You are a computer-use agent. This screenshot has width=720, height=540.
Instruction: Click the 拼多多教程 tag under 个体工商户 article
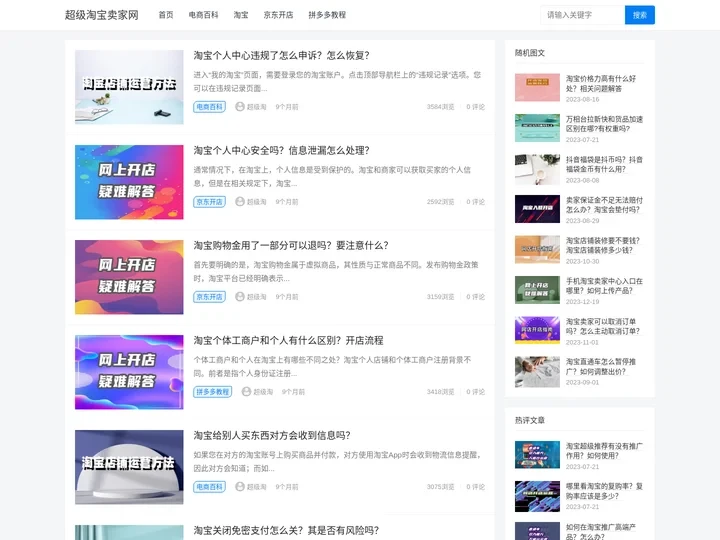[x=213, y=392]
